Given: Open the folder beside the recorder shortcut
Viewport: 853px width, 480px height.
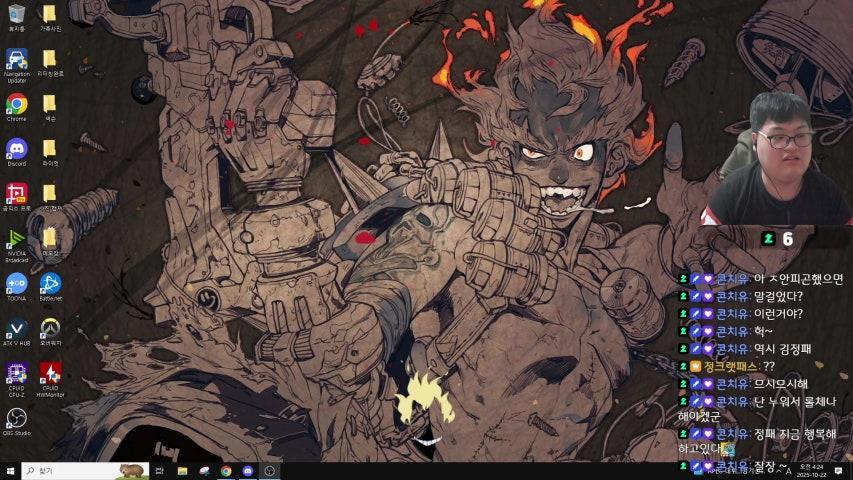Looking at the screenshot, I should click(x=50, y=196).
